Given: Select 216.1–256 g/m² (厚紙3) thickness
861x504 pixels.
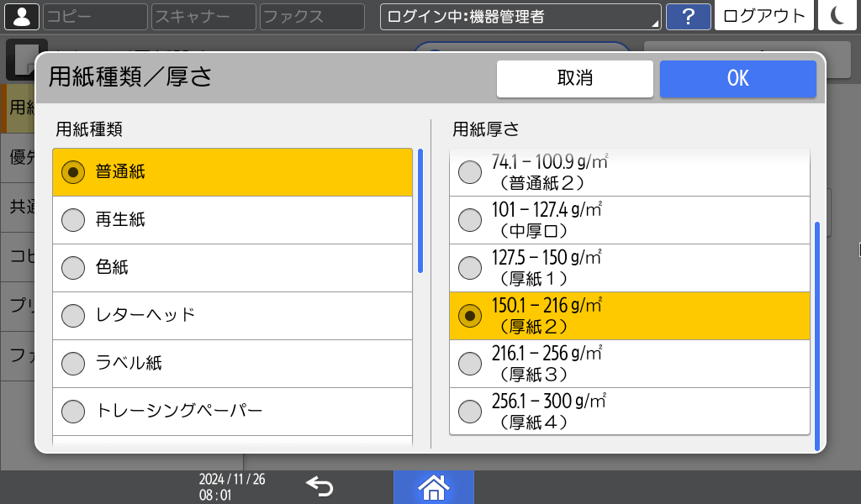Looking at the screenshot, I should (x=629, y=364).
